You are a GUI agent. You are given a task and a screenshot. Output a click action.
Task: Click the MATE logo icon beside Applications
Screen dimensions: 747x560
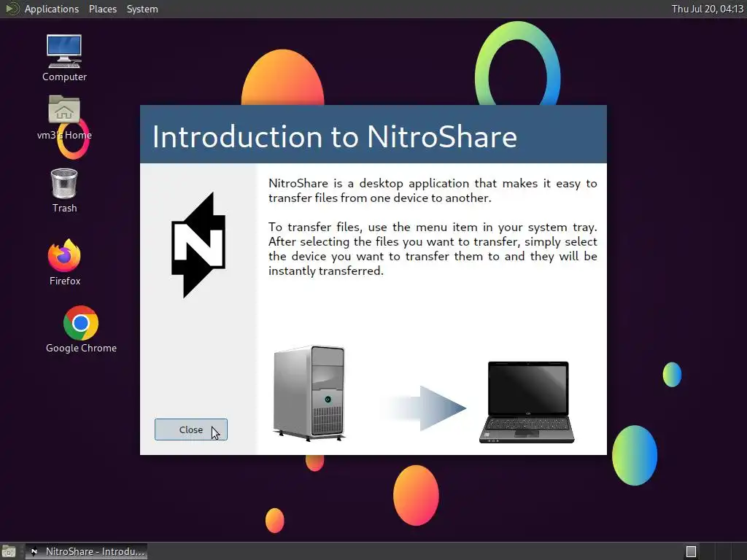(12, 9)
